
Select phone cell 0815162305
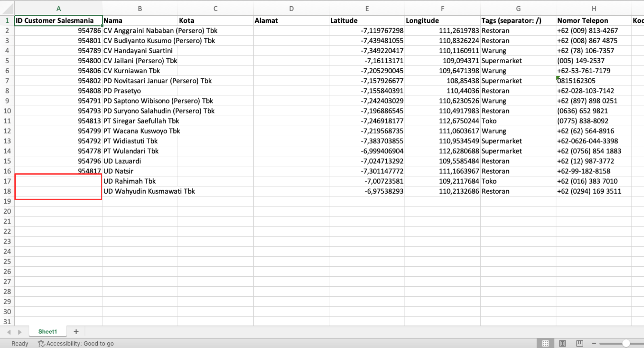click(x=594, y=81)
